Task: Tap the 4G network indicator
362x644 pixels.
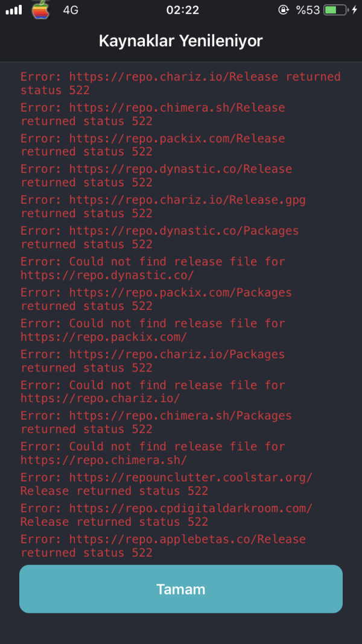Action: click(71, 10)
